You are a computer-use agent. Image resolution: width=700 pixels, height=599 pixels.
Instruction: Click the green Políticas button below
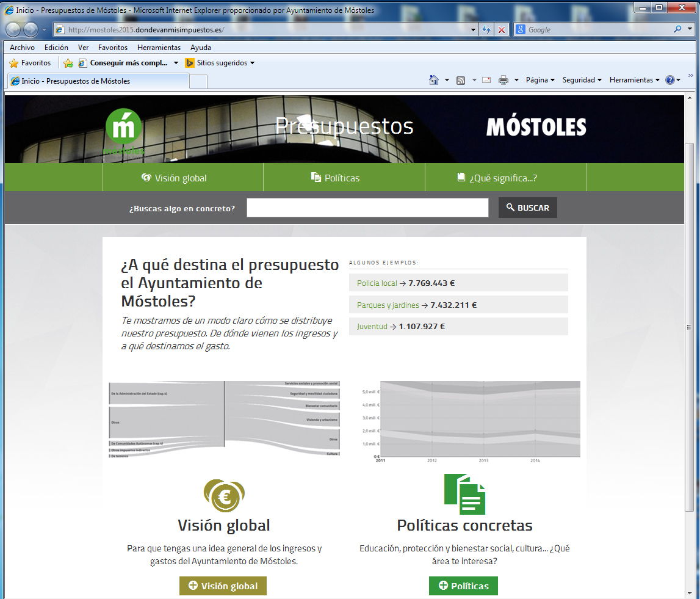tap(463, 586)
